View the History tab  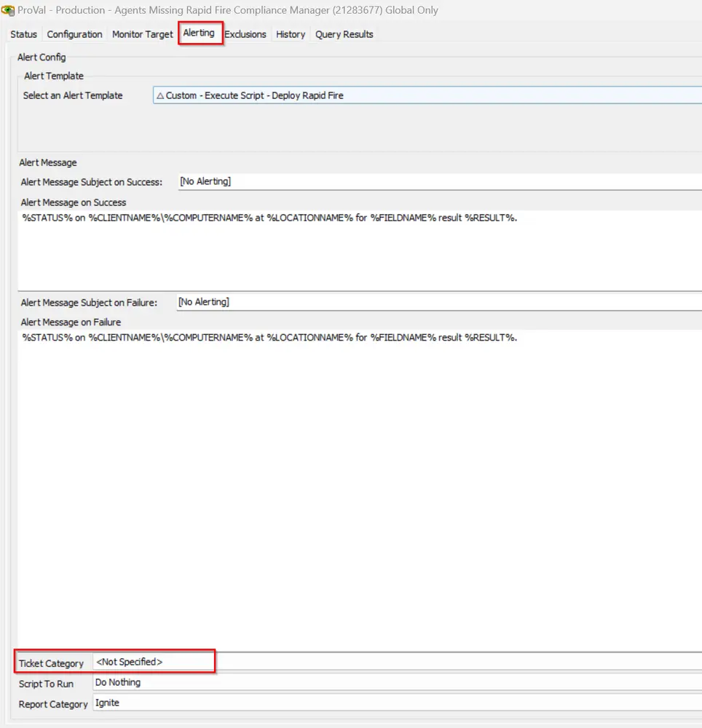pos(291,34)
